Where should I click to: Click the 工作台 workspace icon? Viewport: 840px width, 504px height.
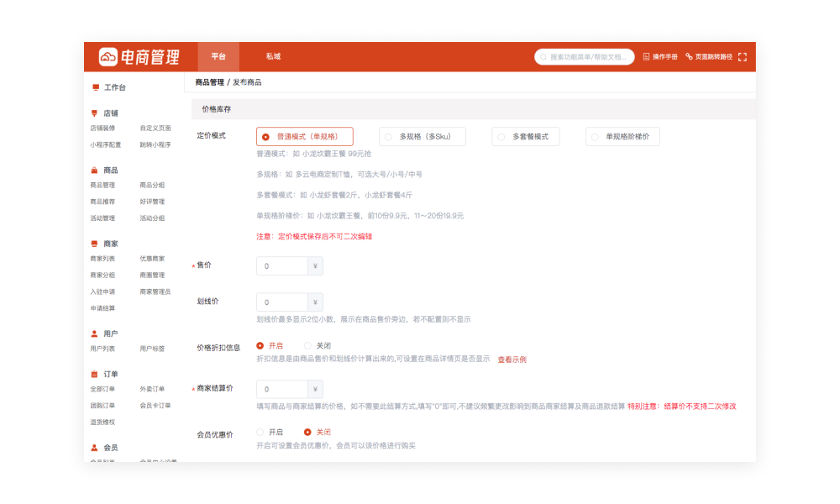(95, 87)
